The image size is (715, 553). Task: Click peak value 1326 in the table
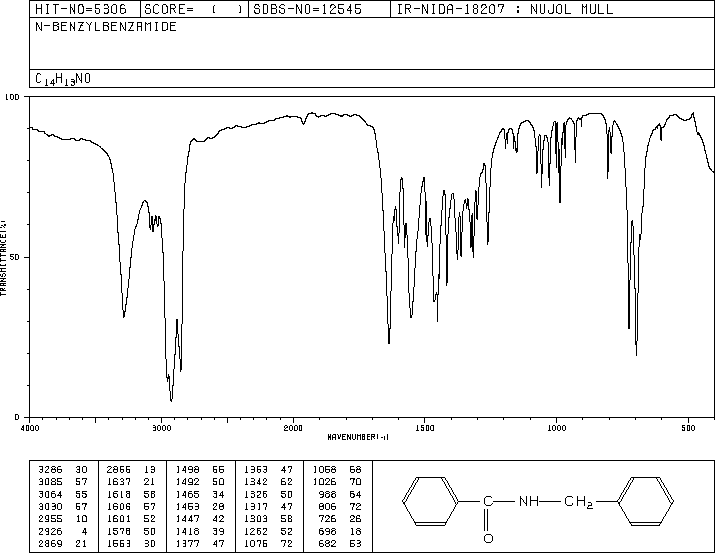pos(256,494)
